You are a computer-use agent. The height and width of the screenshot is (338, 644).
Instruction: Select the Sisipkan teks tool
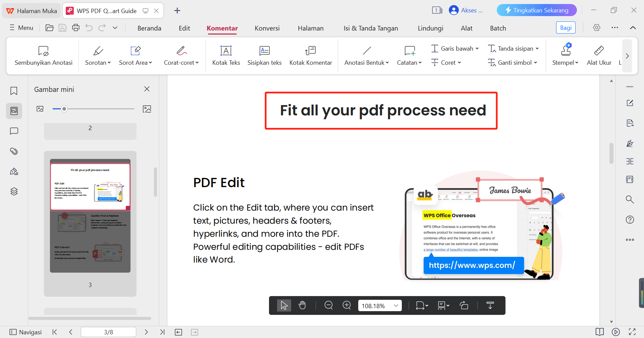tap(264, 55)
